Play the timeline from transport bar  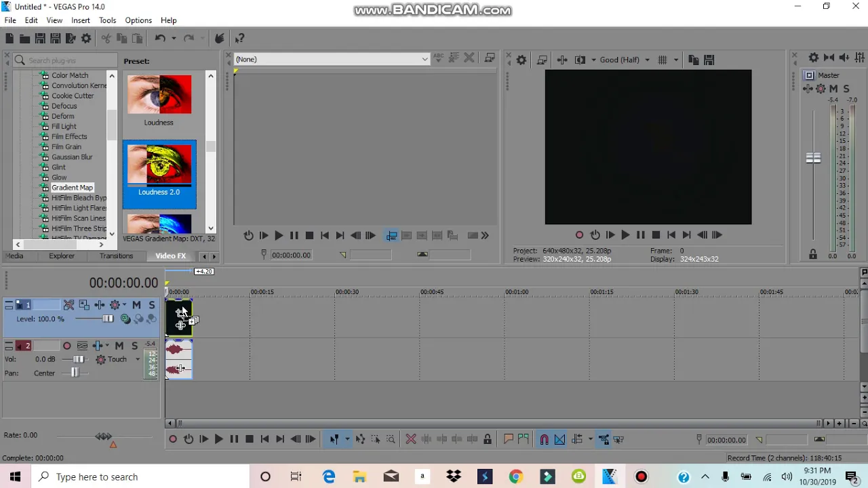(x=218, y=440)
